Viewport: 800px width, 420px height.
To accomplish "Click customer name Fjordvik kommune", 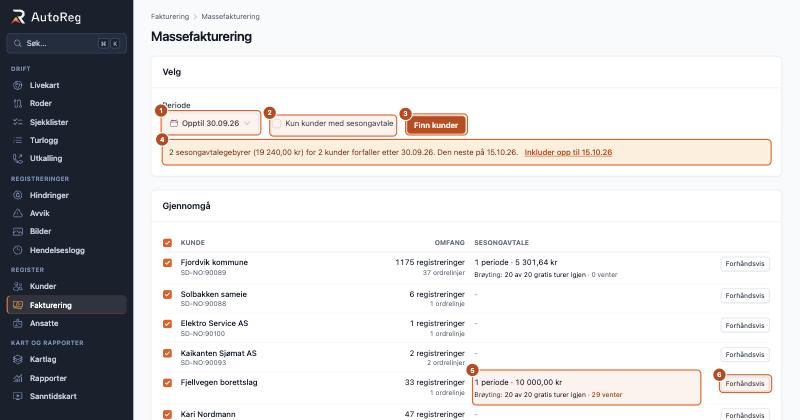I will click(214, 262).
